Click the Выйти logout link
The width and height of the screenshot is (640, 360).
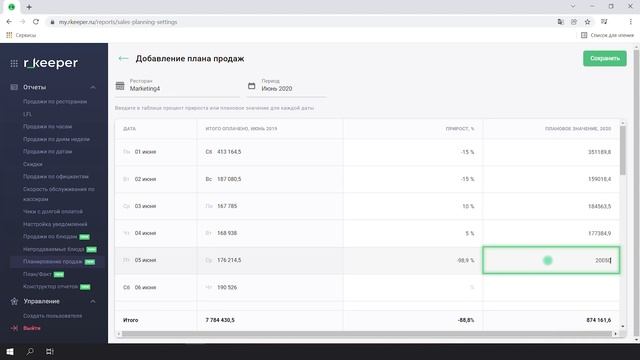click(x=32, y=328)
